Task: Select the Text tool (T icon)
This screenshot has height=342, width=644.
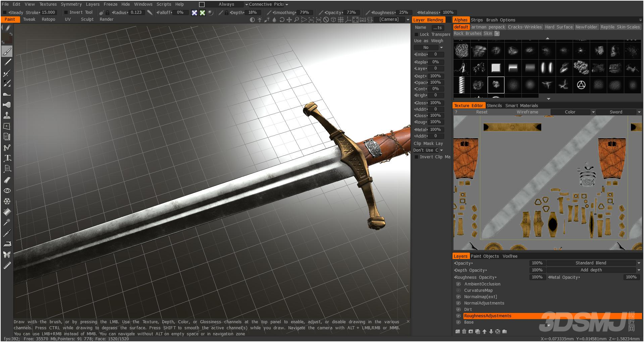Action: 7,158
